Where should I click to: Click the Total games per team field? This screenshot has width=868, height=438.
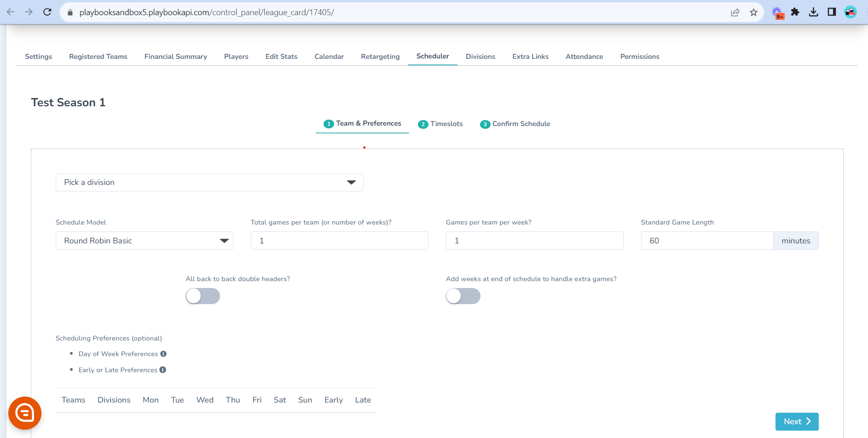point(340,241)
